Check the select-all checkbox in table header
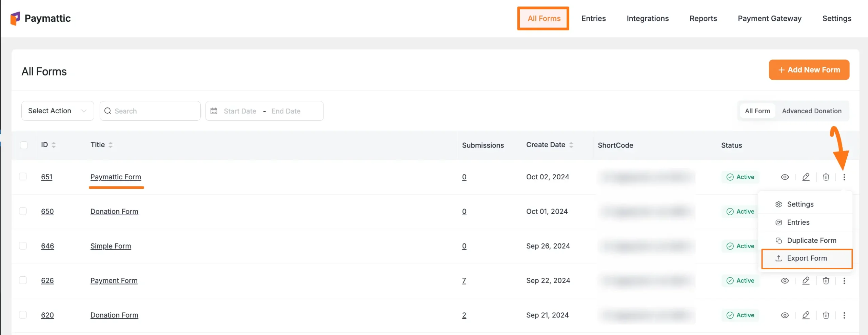This screenshot has height=335, width=868. (24, 145)
